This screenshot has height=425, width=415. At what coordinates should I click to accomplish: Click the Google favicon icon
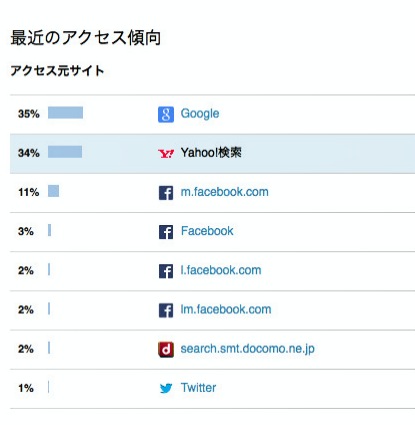pyautogui.click(x=166, y=115)
